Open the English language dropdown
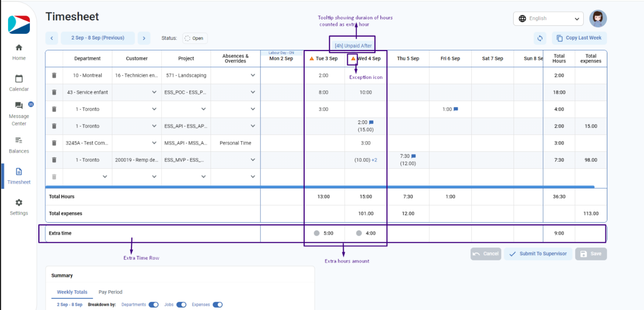Screen dimensions: 644x310 pyautogui.click(x=548, y=18)
